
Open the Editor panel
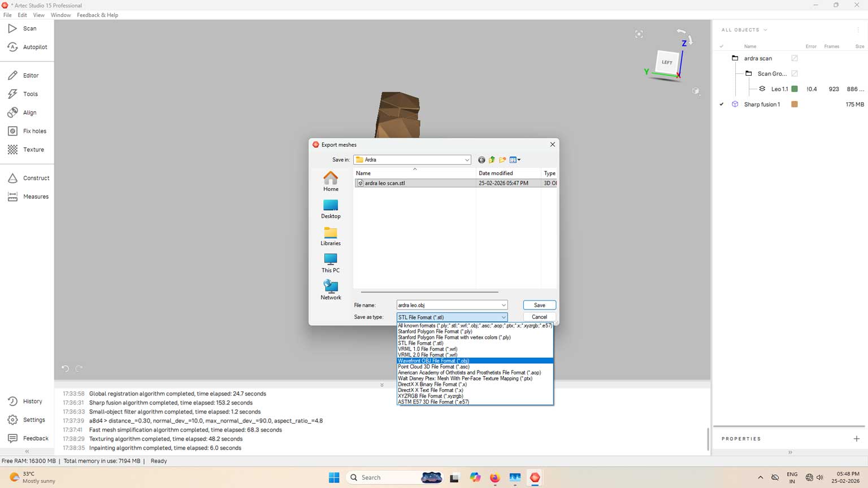(x=24, y=75)
